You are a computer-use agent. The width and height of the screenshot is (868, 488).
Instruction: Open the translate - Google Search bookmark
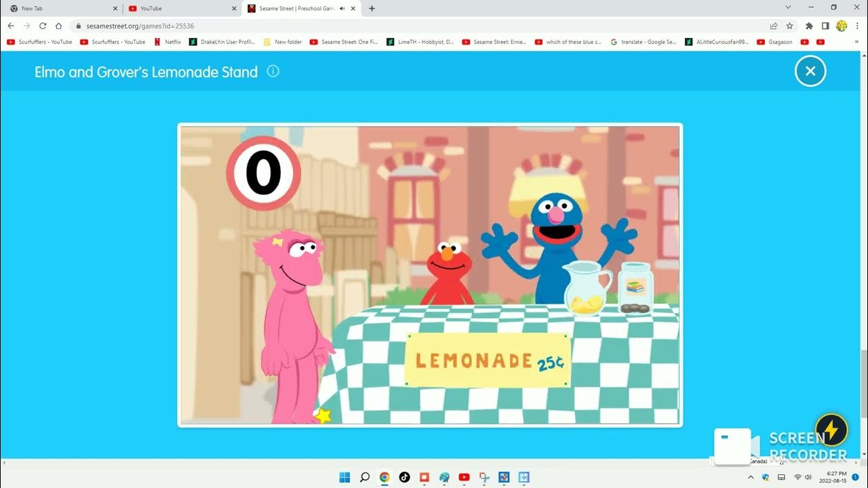pos(644,42)
